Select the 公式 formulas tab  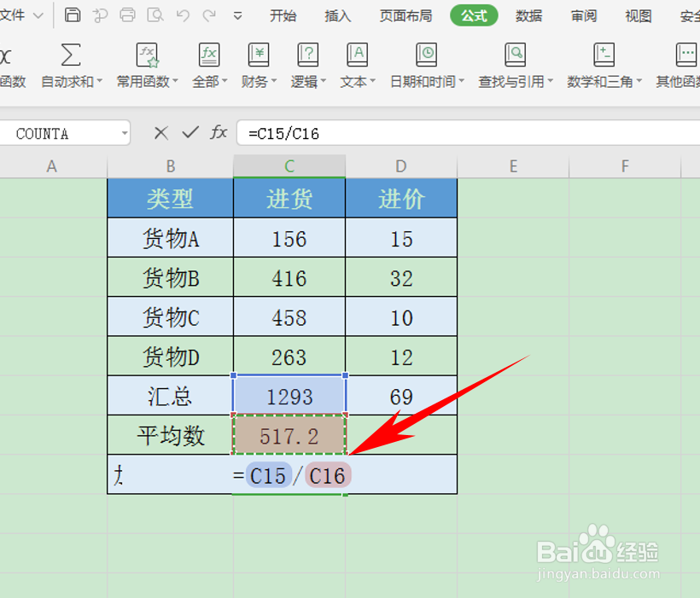474,15
